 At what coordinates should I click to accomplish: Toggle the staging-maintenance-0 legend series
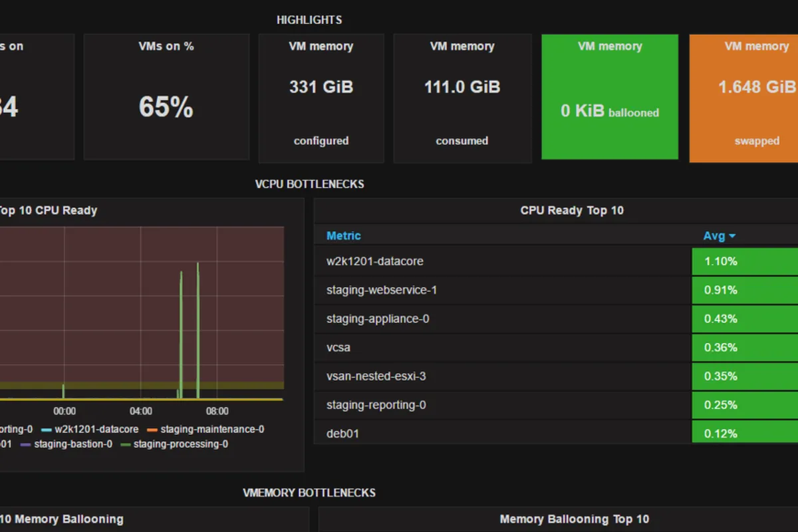pos(212,430)
